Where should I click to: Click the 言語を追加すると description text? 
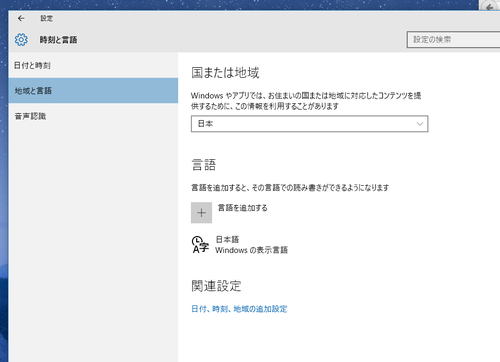pyautogui.click(x=290, y=188)
